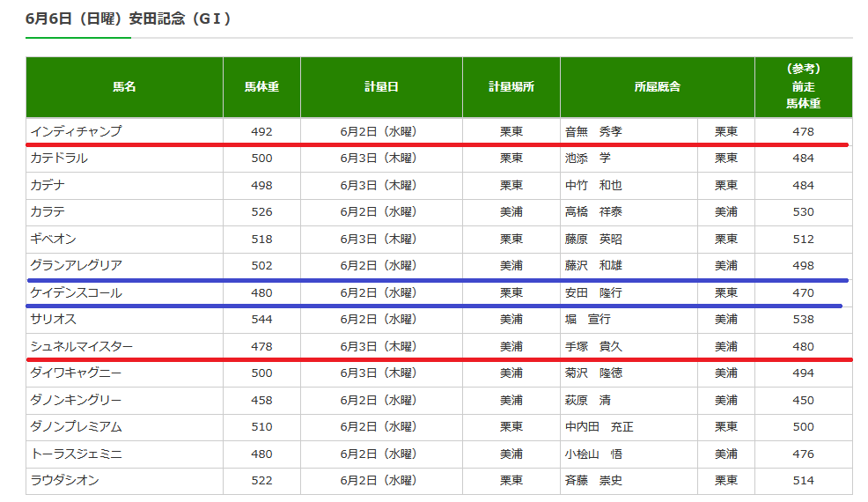Click weight 458 in ダノンキングリー row
Viewport: 868px width, 502px height.
coord(261,401)
